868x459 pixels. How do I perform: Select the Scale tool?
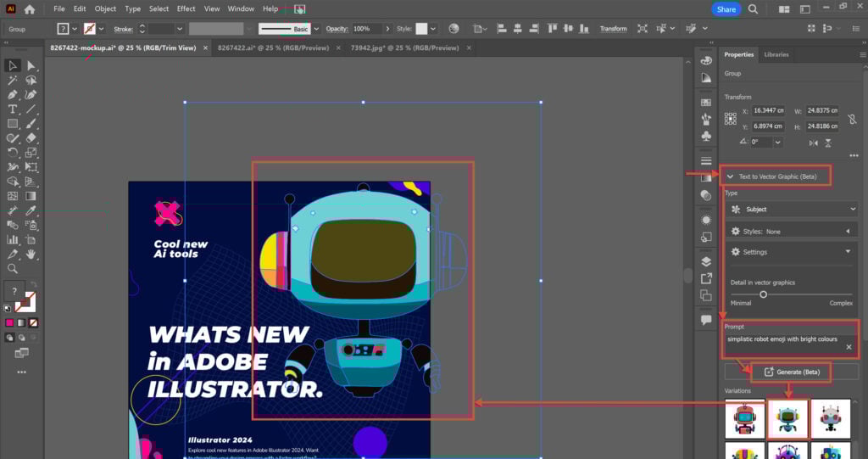click(31, 153)
